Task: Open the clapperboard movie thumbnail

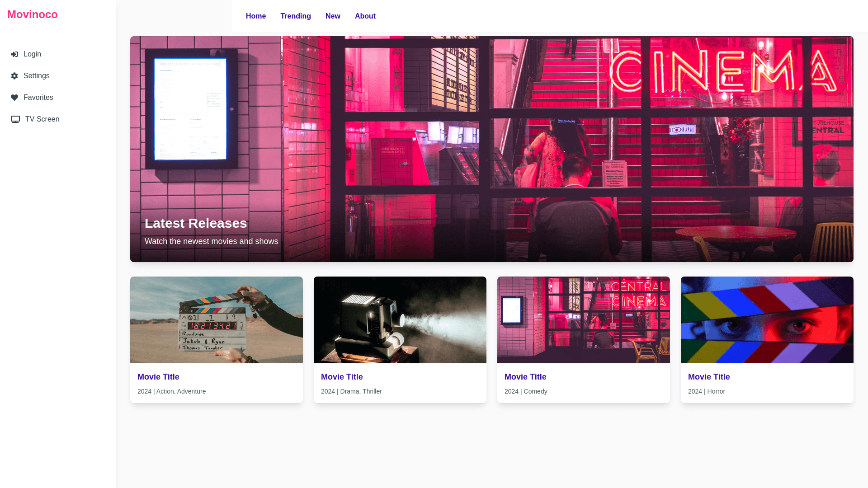Action: (217, 320)
